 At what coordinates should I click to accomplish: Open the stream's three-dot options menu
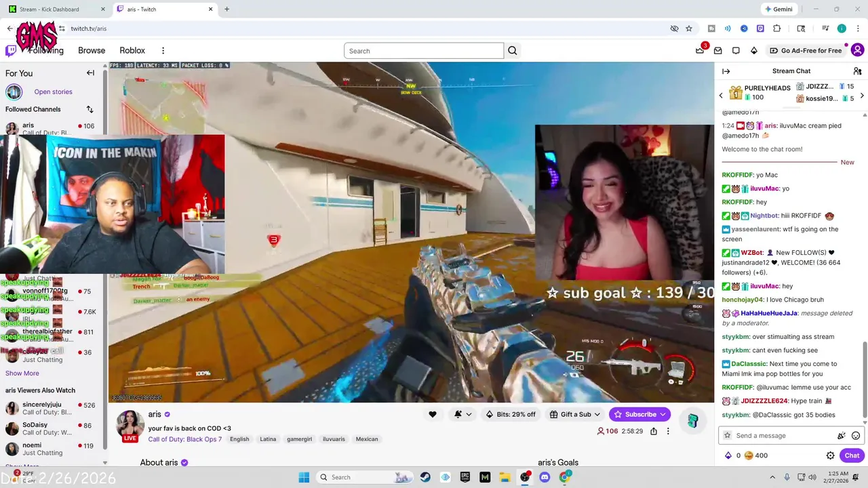click(x=668, y=431)
